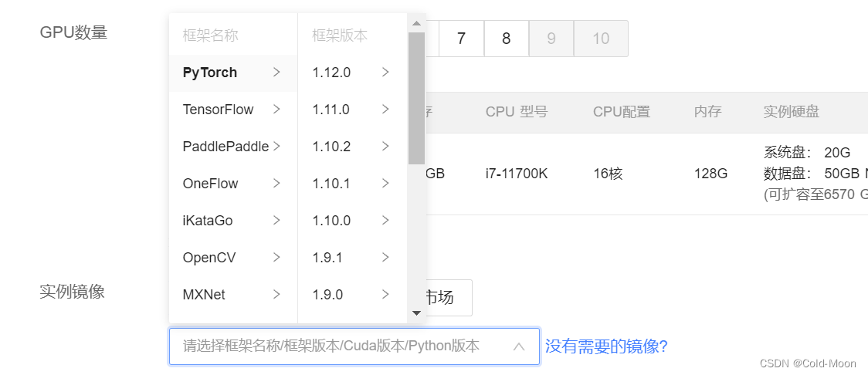868x375 pixels.
Task: Expand chevron next to version 1.9.0
Action: coord(386,295)
